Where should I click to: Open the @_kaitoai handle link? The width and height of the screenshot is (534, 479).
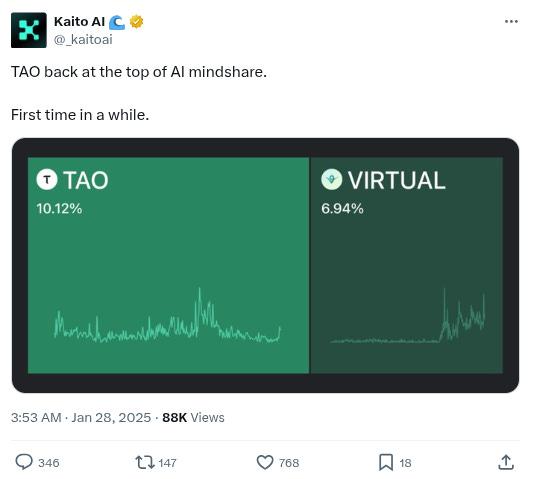(83, 40)
